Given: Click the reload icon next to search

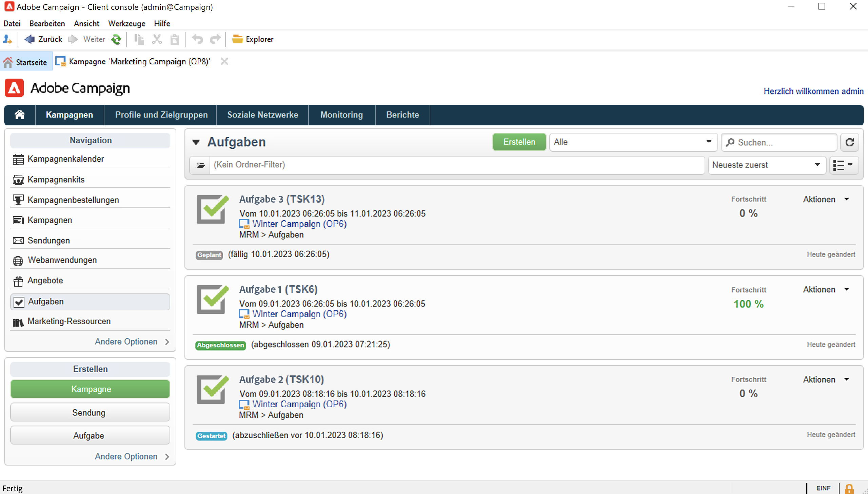Looking at the screenshot, I should tap(849, 142).
